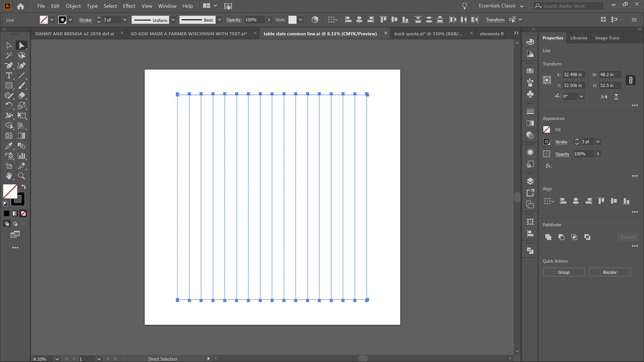Select the Direct Selection tool
Viewport: 644px width, 362px height.
[x=21, y=46]
